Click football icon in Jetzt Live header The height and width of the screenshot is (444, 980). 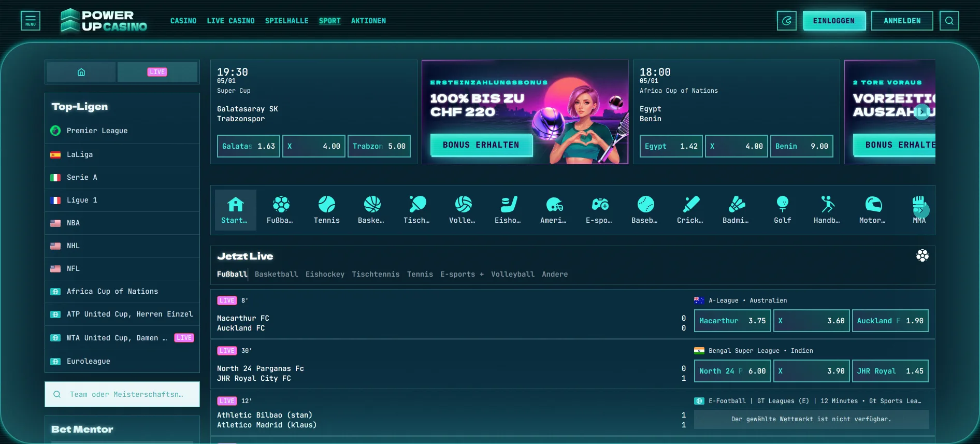pyautogui.click(x=923, y=255)
